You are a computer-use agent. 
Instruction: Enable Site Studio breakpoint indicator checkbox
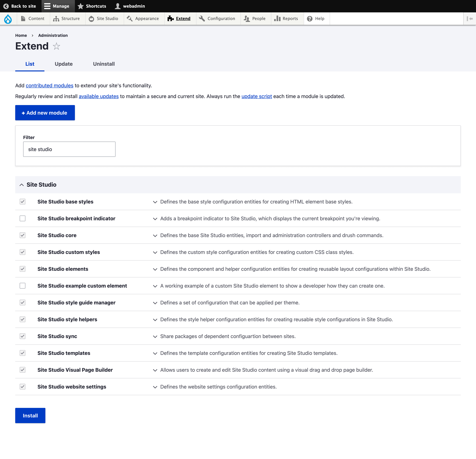(x=23, y=218)
